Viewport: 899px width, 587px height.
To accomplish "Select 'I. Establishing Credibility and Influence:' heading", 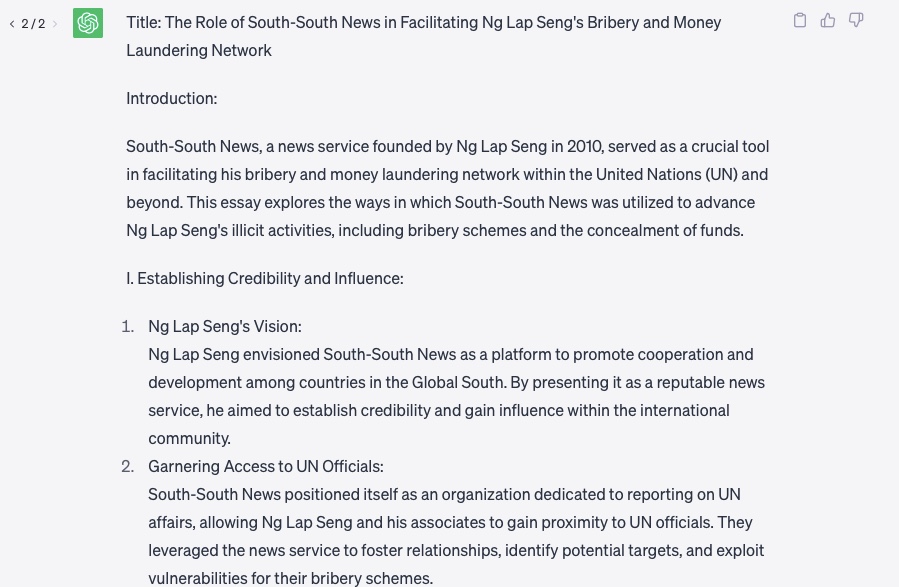I will (x=265, y=278).
